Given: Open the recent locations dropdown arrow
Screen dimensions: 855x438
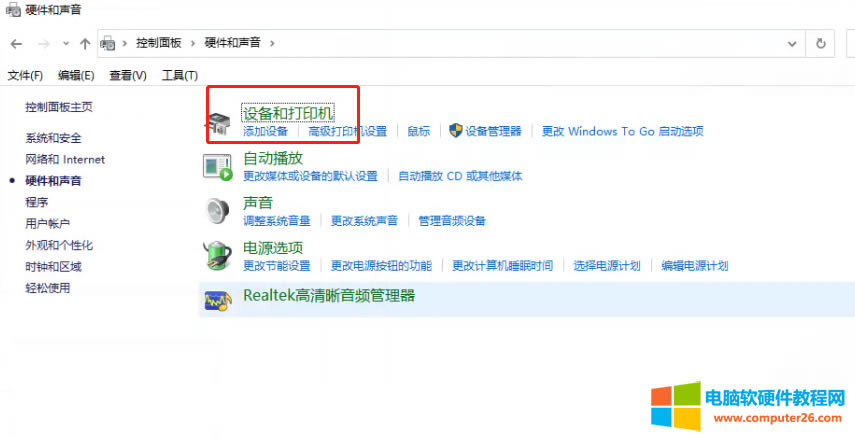Looking at the screenshot, I should tap(66, 44).
